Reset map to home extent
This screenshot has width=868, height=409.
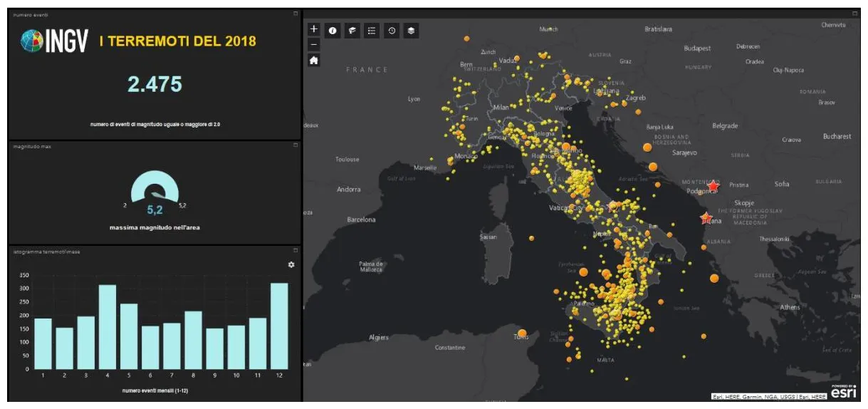pos(314,61)
